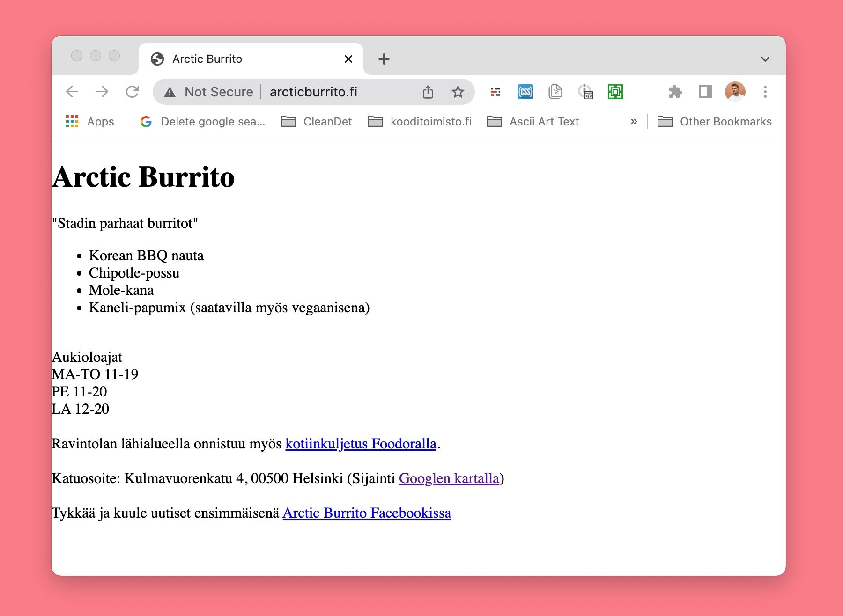The image size is (843, 616).
Task: Follow the kotiinkuljetus Foodoralla link
Action: pos(361,444)
